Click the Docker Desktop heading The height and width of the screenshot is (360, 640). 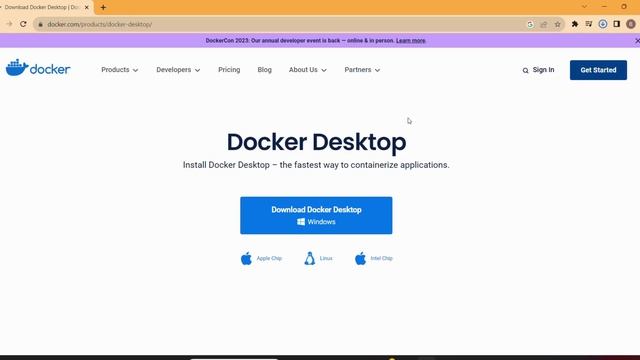(316, 142)
